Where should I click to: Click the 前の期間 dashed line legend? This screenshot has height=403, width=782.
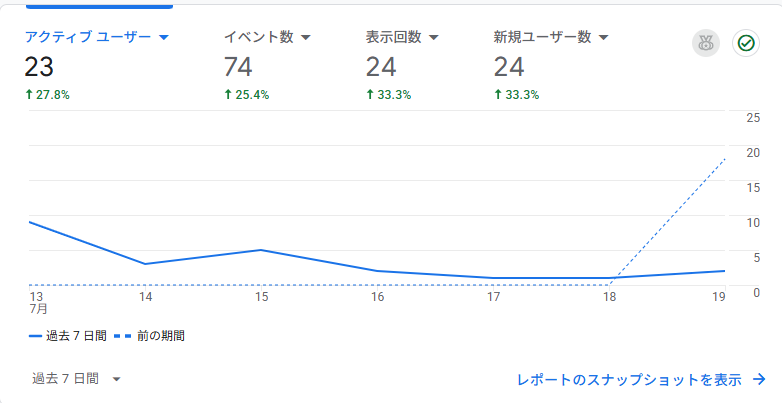(150, 336)
